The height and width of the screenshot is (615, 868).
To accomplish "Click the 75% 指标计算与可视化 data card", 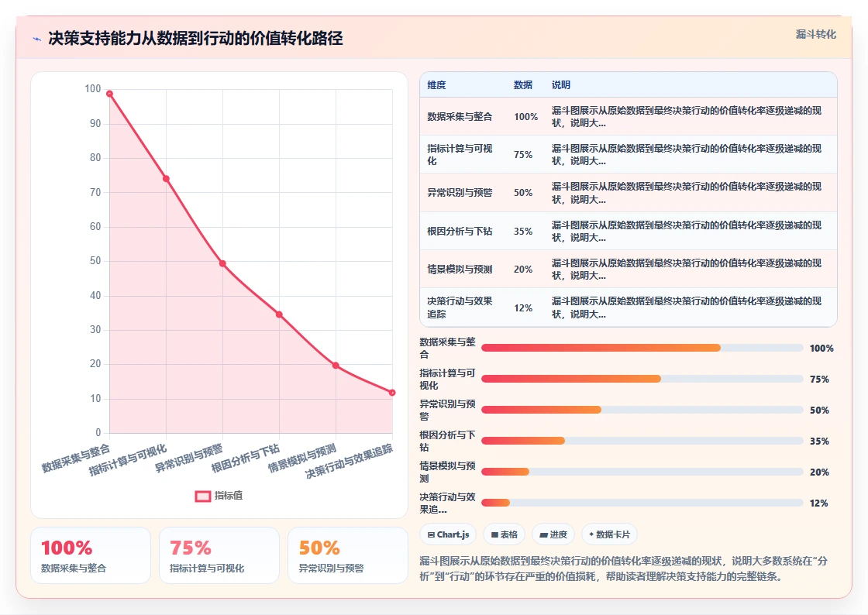I will coord(219,555).
